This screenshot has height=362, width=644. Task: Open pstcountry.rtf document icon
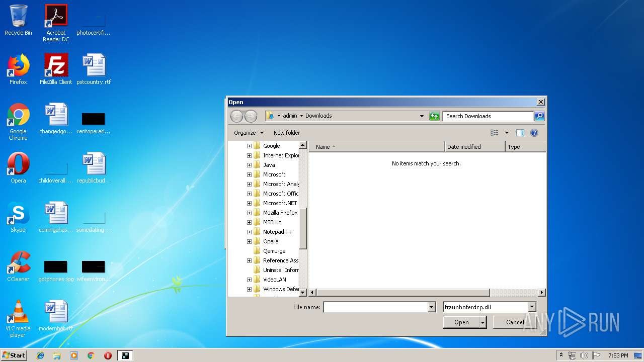(x=94, y=69)
